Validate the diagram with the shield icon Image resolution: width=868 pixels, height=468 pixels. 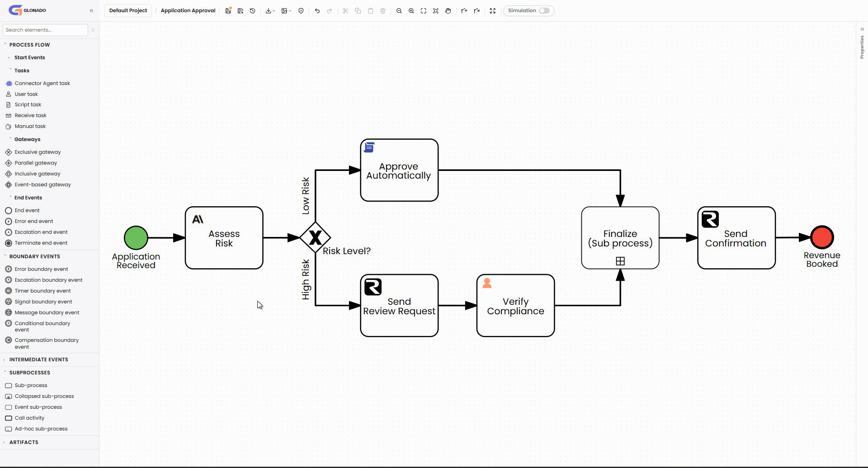(301, 10)
